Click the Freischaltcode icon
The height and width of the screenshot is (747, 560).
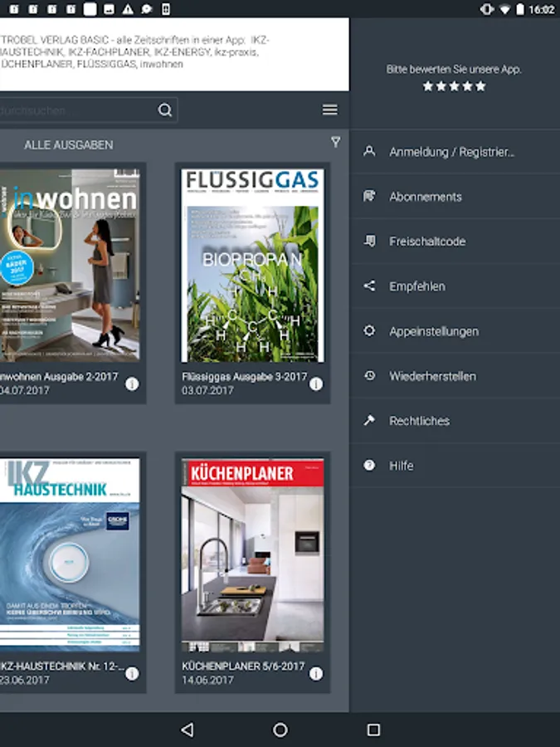[x=369, y=241]
